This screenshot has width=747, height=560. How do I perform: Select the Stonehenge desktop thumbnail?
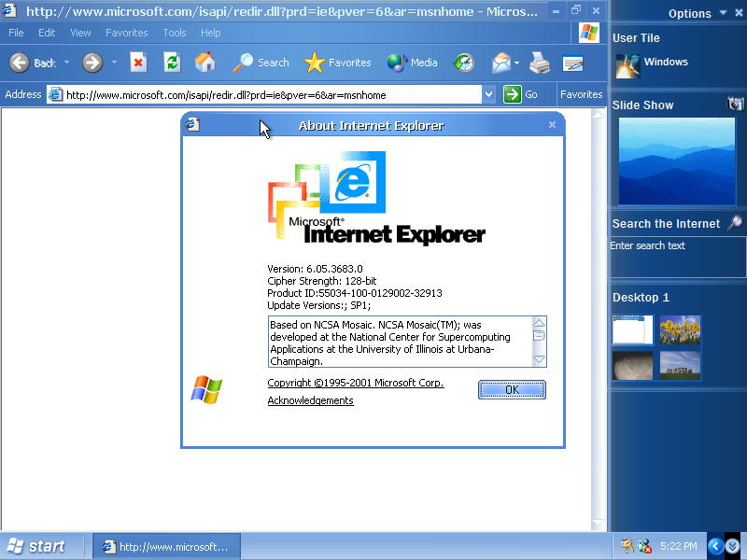(x=681, y=366)
